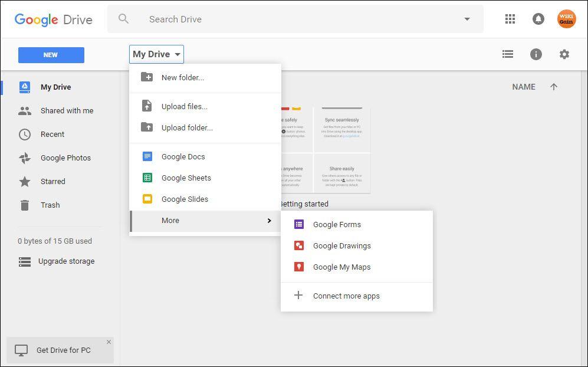Create a Google Sheets spreadsheet
Image resolution: width=588 pixels, height=367 pixels.
pos(205,178)
